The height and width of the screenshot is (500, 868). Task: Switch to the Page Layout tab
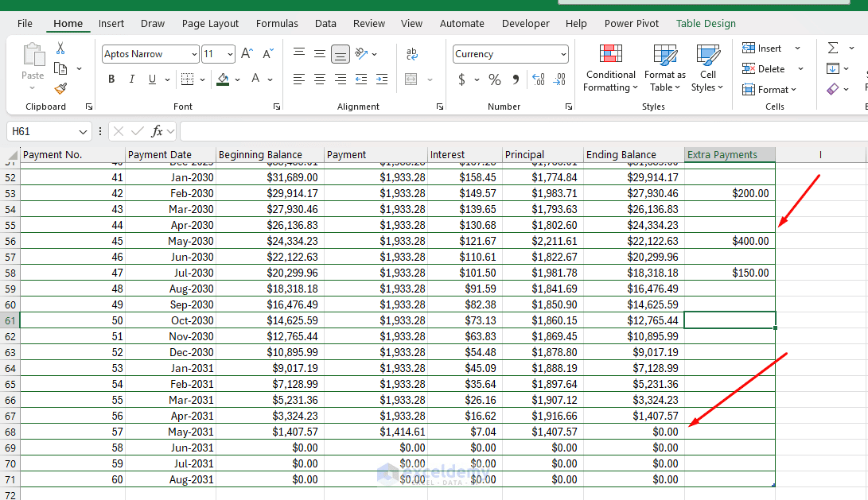(210, 23)
